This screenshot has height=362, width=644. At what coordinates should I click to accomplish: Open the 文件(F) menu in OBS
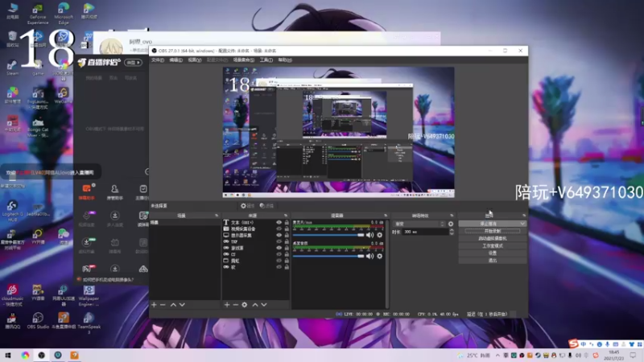157,60
